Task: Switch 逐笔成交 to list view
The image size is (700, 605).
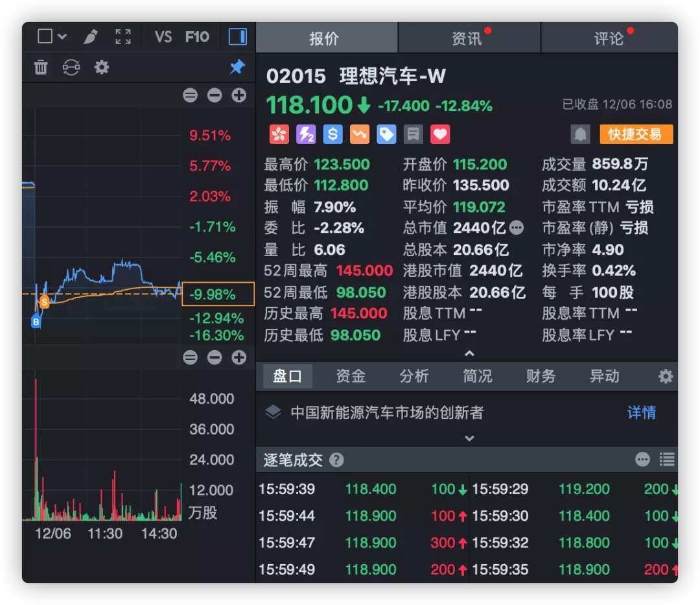Action: pyautogui.click(x=667, y=460)
